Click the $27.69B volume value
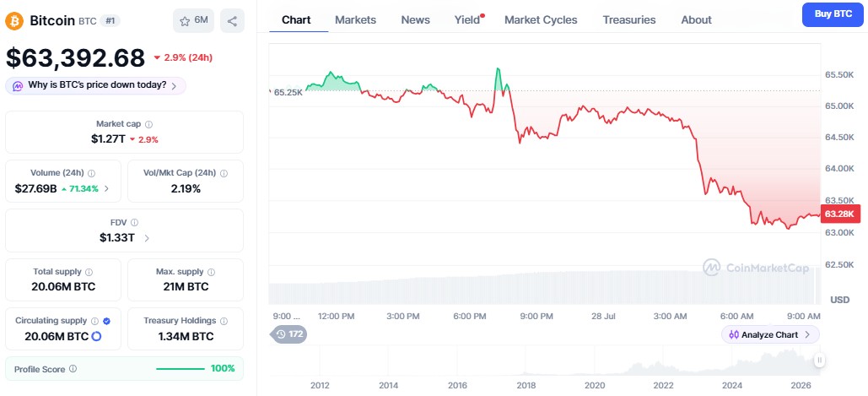 click(36, 189)
